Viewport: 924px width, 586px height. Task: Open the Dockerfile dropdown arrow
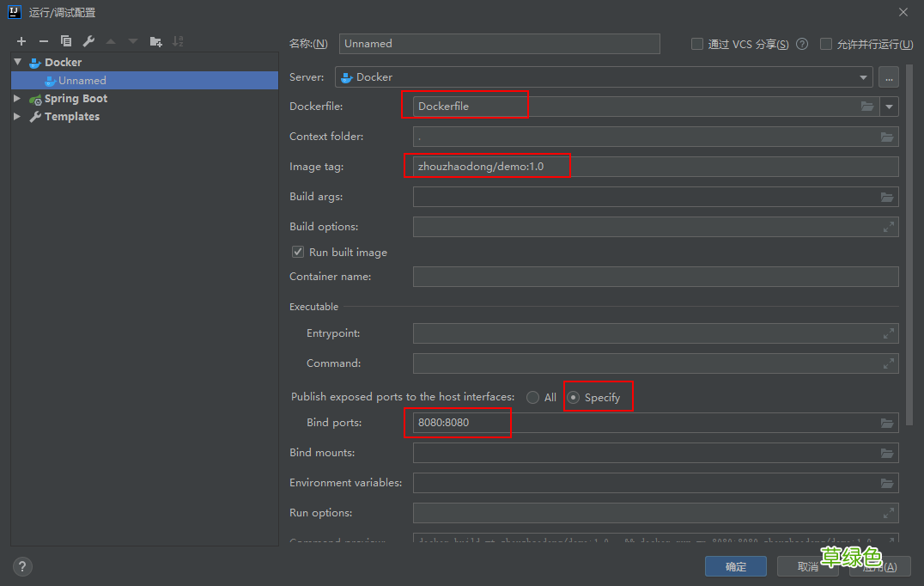[889, 107]
